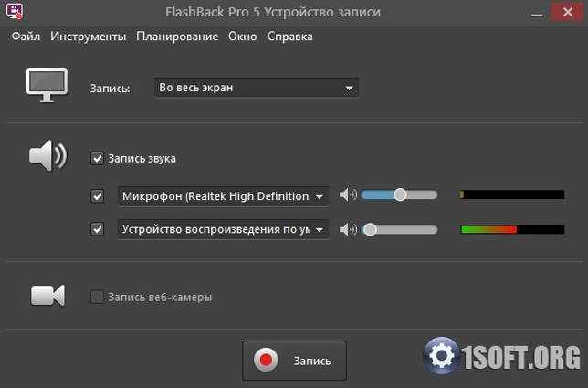This screenshot has height=388, width=588.
Task: Click the large speaker sound icon
Action: 47,155
